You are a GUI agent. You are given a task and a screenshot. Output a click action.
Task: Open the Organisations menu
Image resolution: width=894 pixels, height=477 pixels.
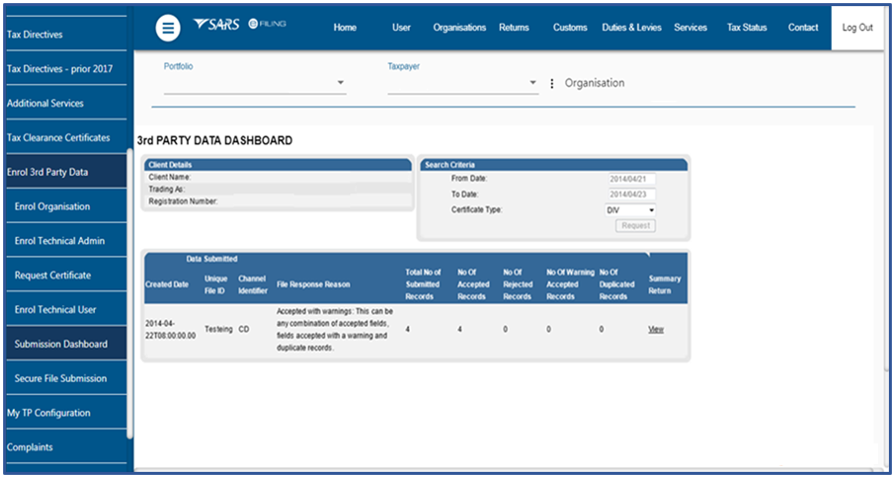tap(459, 28)
